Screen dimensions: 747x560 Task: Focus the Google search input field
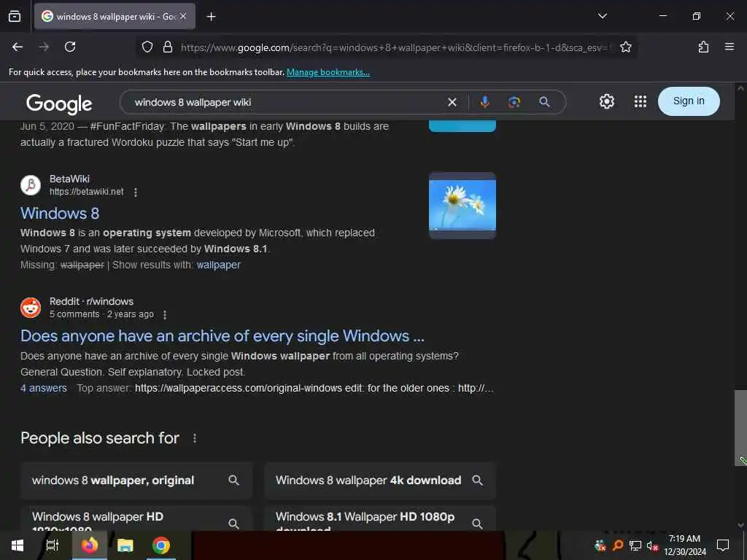tap(286, 102)
